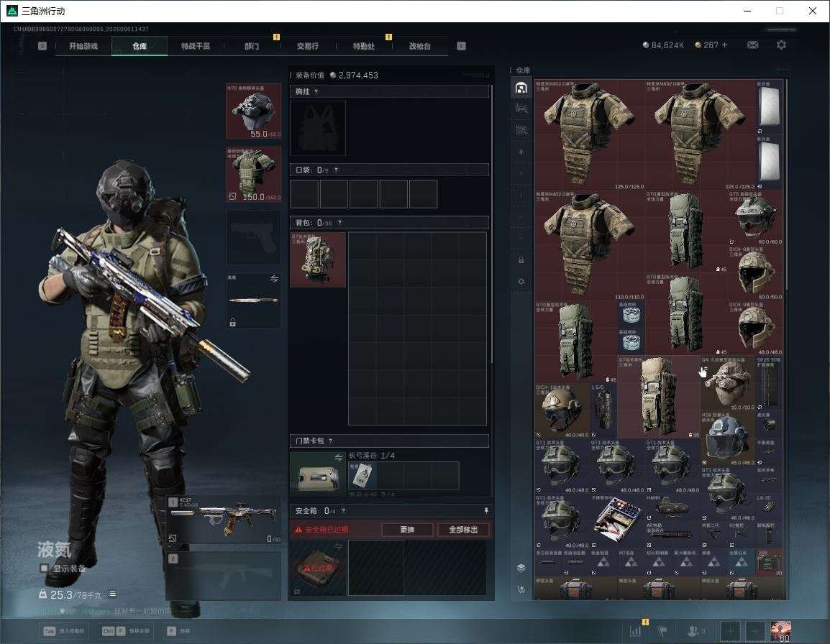
Task: Click the empty secondary weapon slot 2
Action: (224, 576)
